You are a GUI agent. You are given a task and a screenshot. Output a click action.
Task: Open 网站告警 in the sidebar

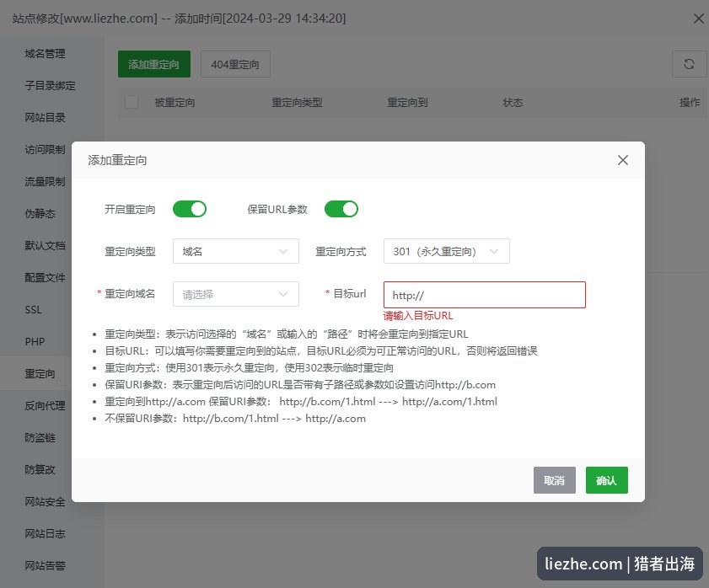(x=45, y=566)
